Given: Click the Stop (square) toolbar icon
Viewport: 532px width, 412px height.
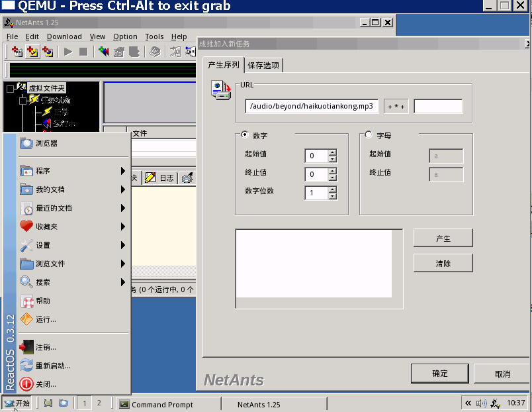Looking at the screenshot, I should [83, 52].
